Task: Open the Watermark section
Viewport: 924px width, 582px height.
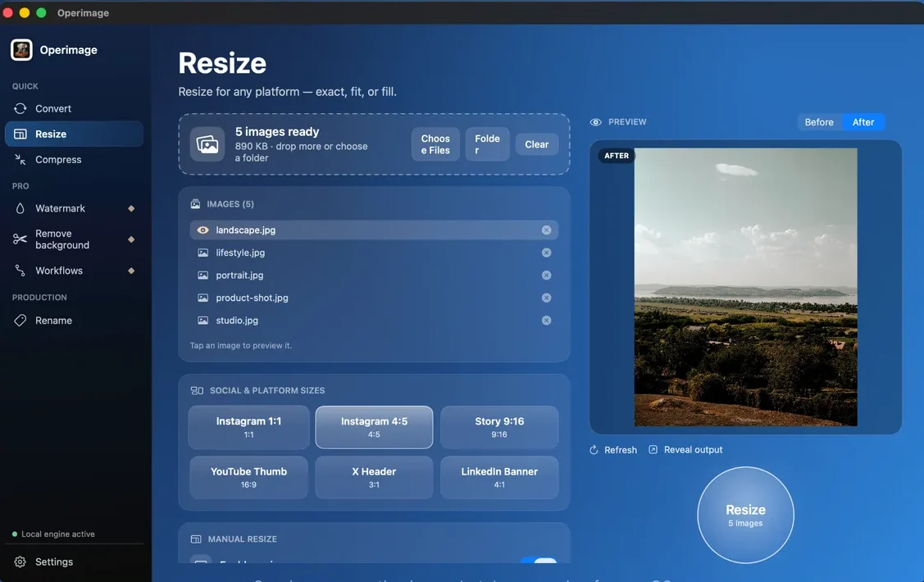Action: click(75, 208)
